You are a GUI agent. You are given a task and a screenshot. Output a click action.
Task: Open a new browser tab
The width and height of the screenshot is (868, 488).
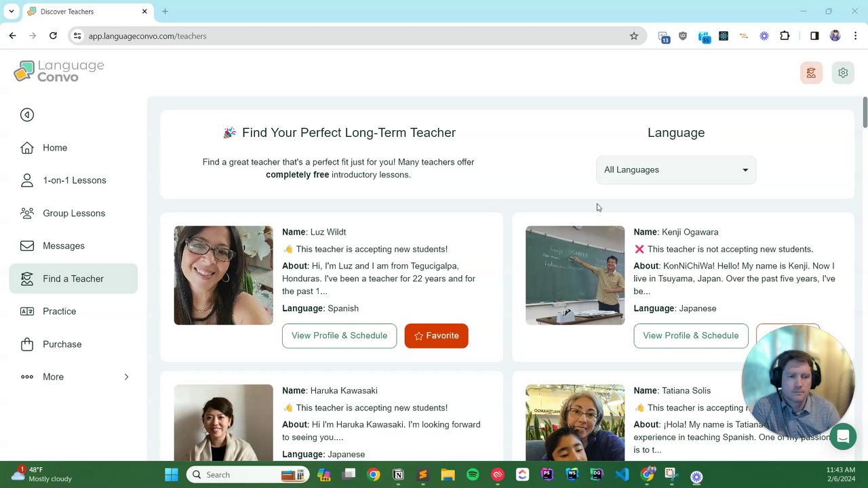(165, 12)
